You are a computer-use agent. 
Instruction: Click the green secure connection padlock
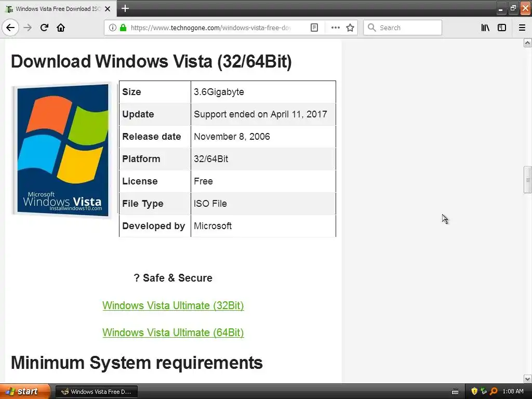(x=123, y=28)
